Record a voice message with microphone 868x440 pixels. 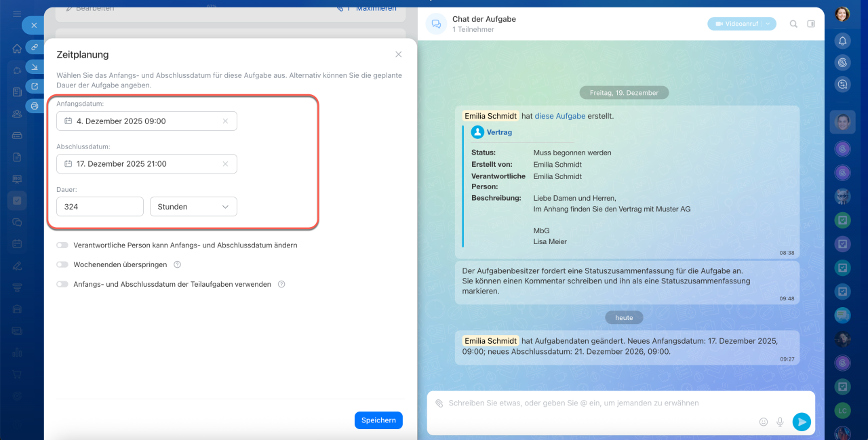pos(781,422)
